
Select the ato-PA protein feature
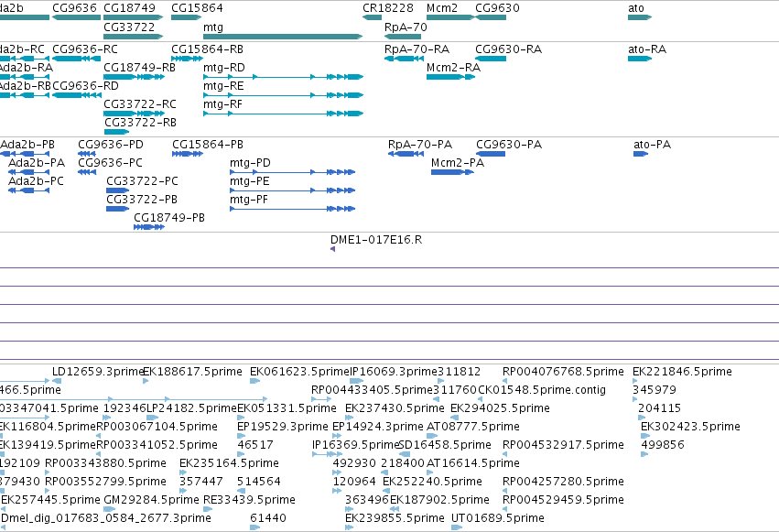(641, 154)
